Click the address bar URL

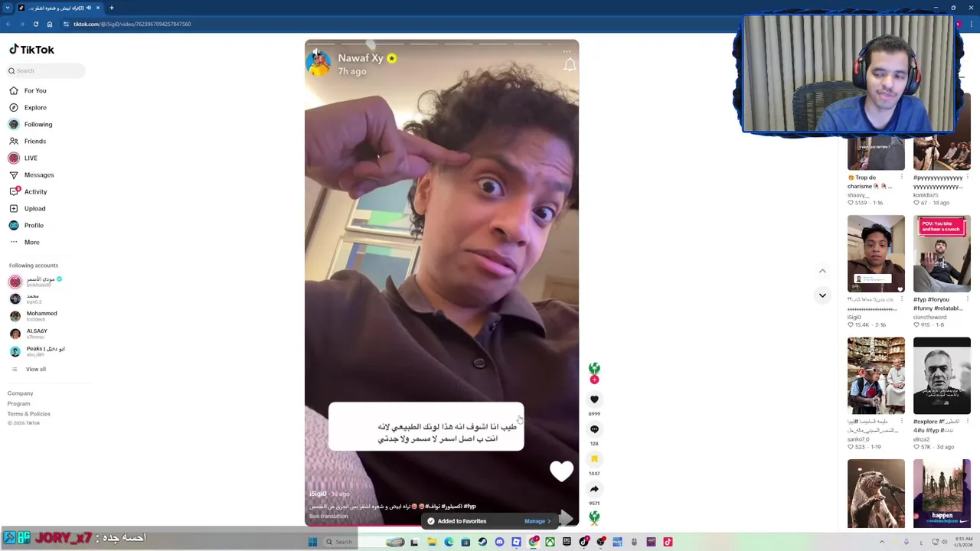coord(132,24)
